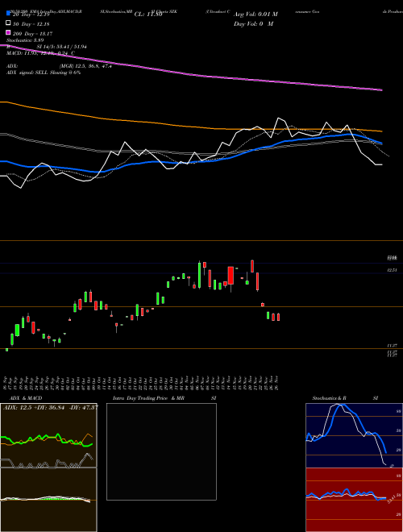Viewport: 403px width, 532px height.
Task: Click the last red candlestick
Action: point(279,317)
